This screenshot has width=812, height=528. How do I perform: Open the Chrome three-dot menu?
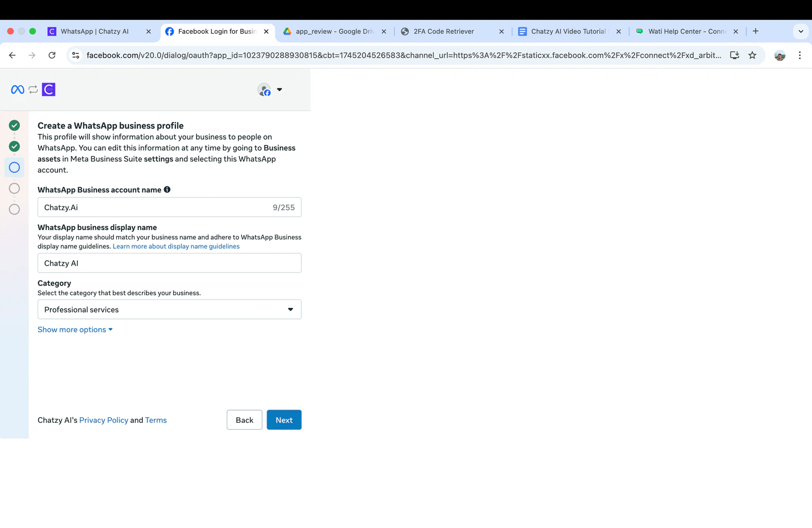(800, 55)
